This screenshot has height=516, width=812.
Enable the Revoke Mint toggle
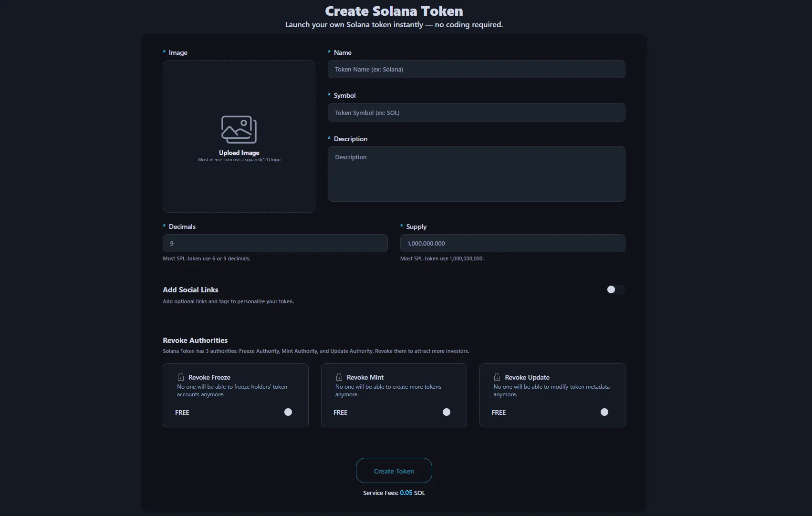(x=446, y=412)
